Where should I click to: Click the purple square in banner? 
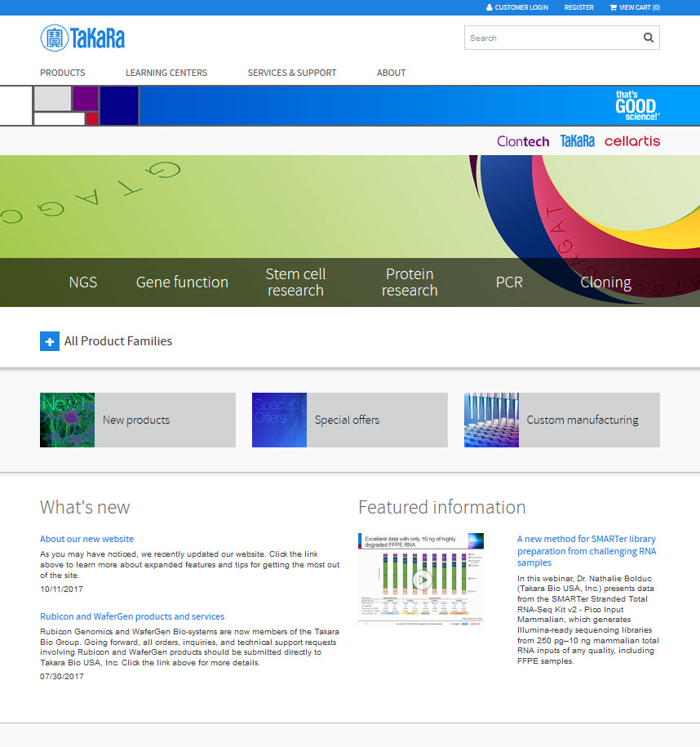pyautogui.click(x=85, y=99)
